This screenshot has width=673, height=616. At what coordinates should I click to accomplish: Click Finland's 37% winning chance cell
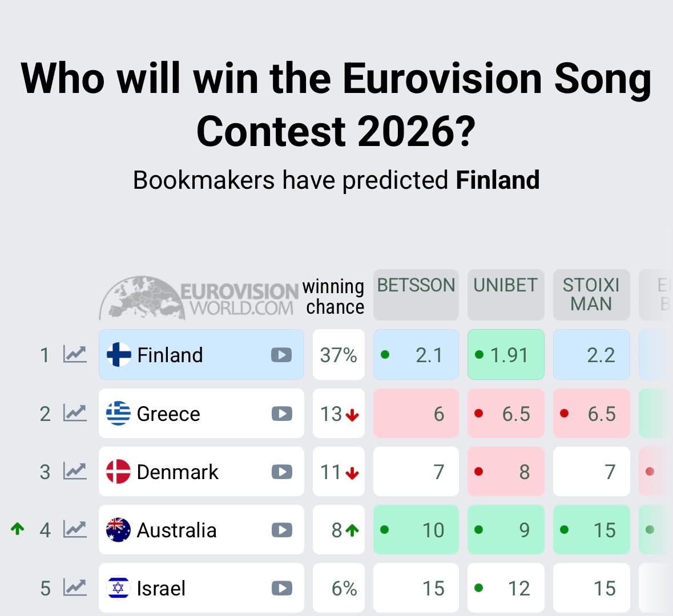click(338, 354)
